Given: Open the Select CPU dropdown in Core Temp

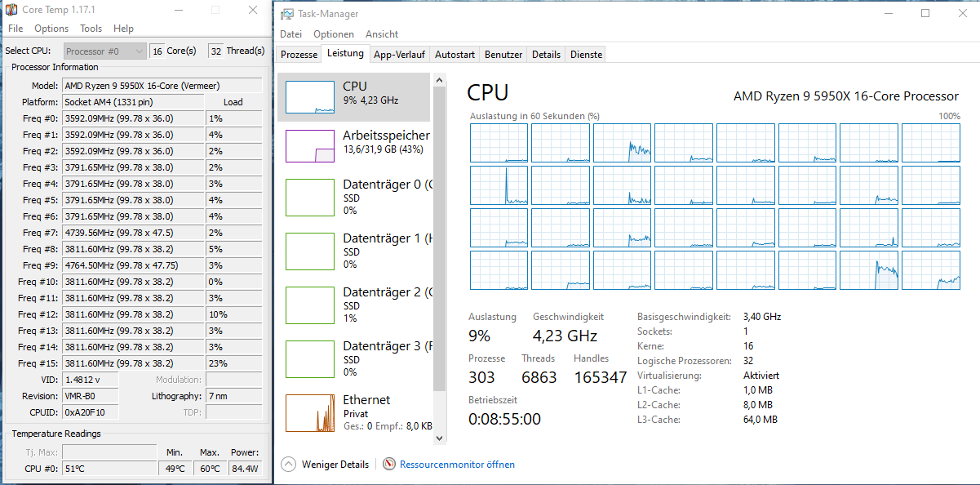Looking at the screenshot, I should (x=105, y=51).
